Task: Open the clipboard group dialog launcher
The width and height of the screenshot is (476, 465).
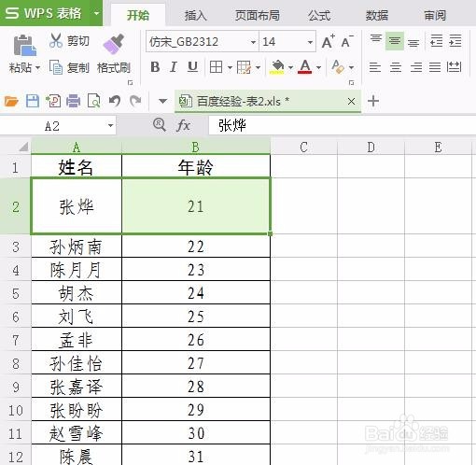Action: [131, 82]
